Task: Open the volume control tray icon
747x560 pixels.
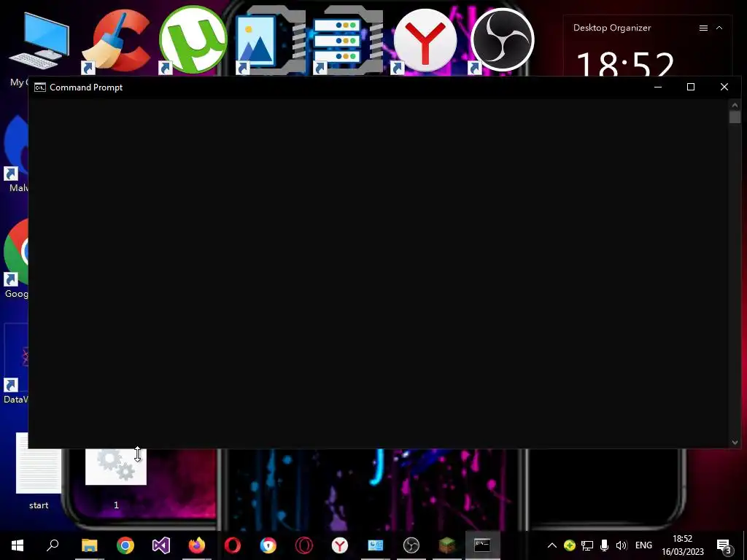Action: tap(622, 545)
